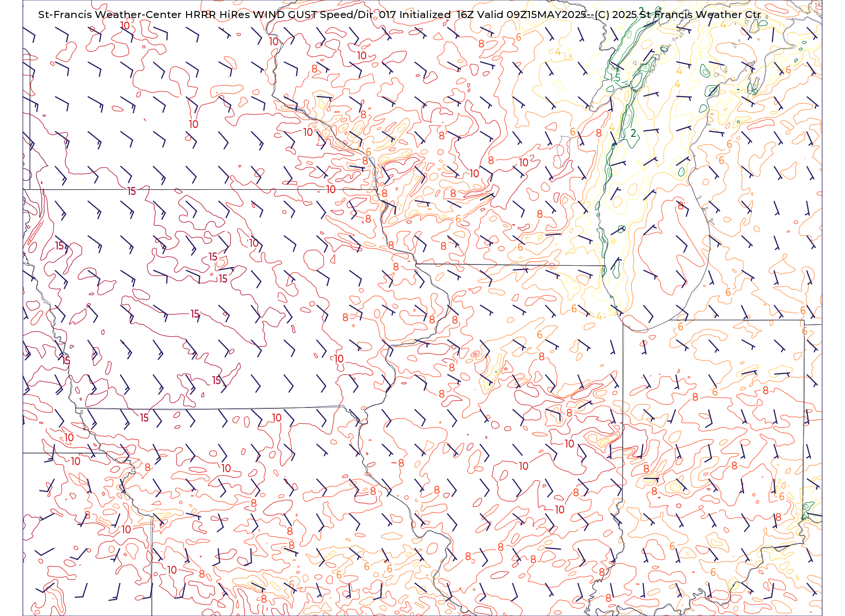The image size is (845, 616).
Task: Click the '(C) 2025 St Francis Weather Ctr' text
Action: click(678, 15)
